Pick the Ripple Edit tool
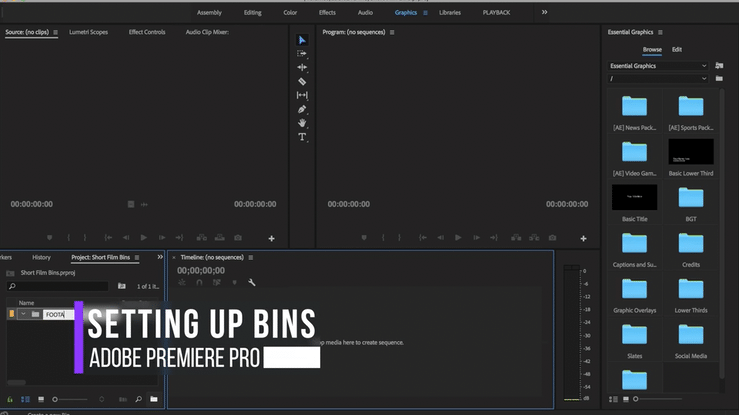This screenshot has width=739, height=415. pos(302,68)
